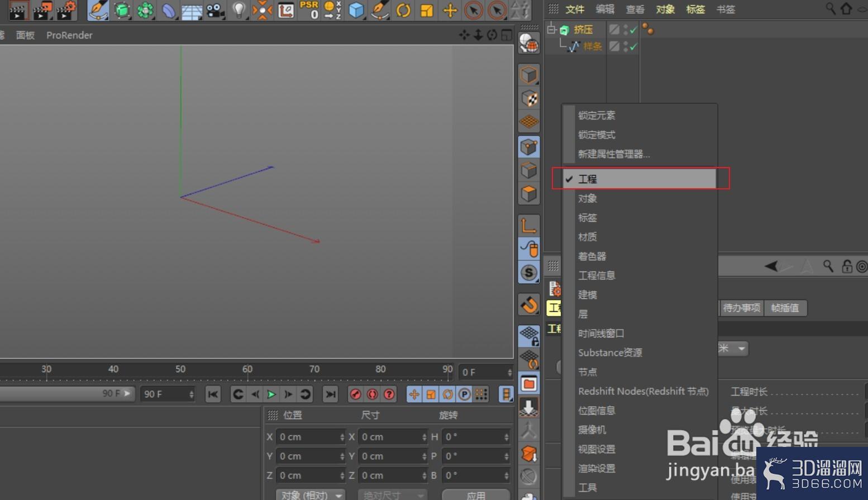
Task: Collapse the 挤压 object tree node
Action: coord(551,29)
